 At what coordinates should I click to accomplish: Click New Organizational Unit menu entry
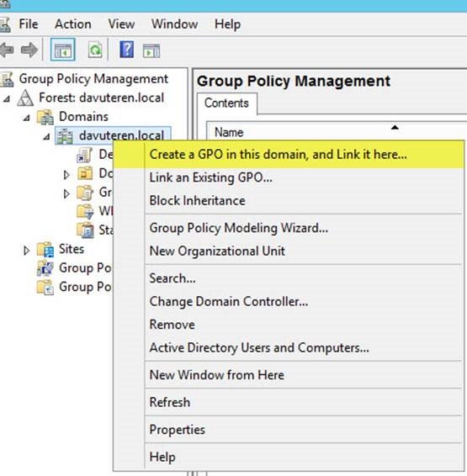pos(217,251)
